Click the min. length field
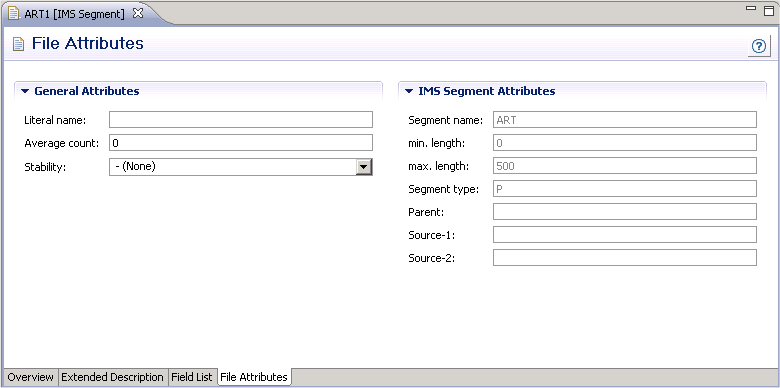 [x=625, y=143]
